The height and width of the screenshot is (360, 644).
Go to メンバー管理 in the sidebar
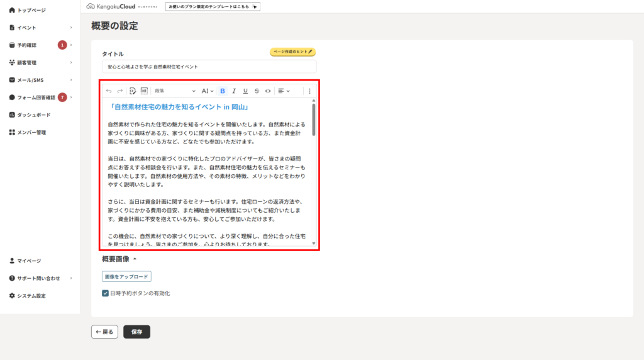click(x=31, y=133)
